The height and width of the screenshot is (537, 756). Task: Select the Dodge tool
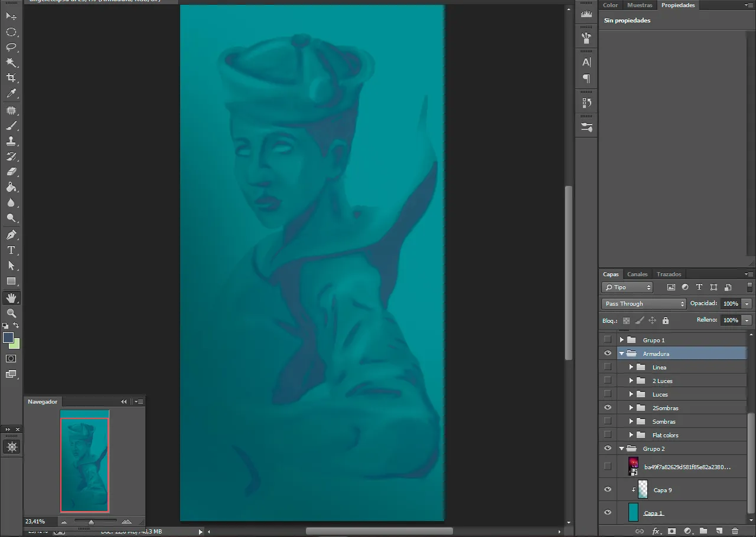pos(11,218)
